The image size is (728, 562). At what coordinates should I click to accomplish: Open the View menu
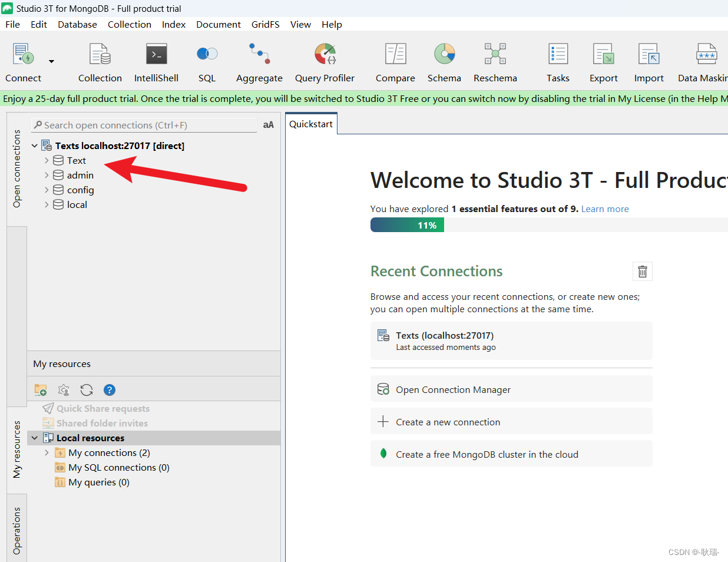point(300,24)
